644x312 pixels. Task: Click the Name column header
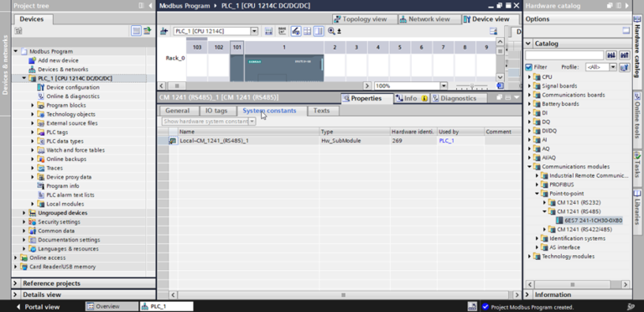click(248, 132)
